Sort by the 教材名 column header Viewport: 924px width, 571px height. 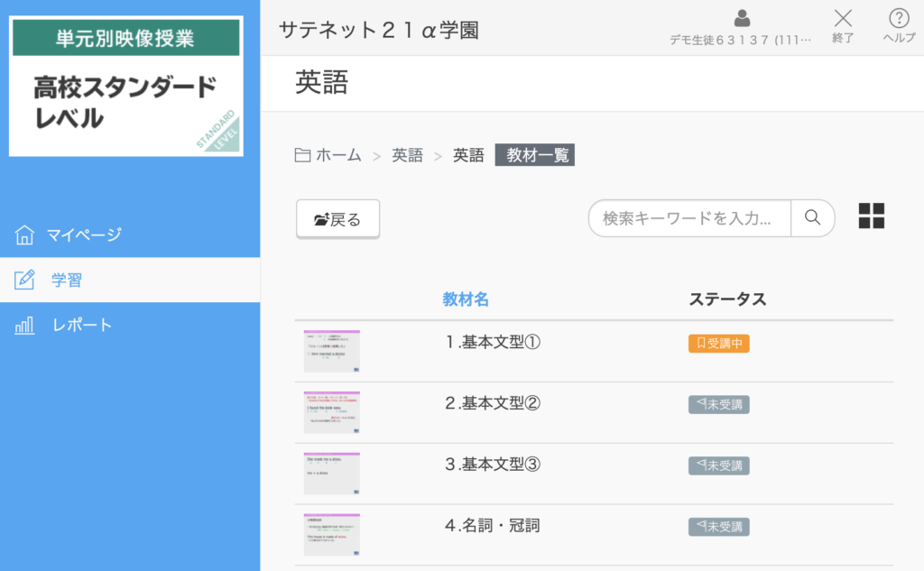[466, 299]
